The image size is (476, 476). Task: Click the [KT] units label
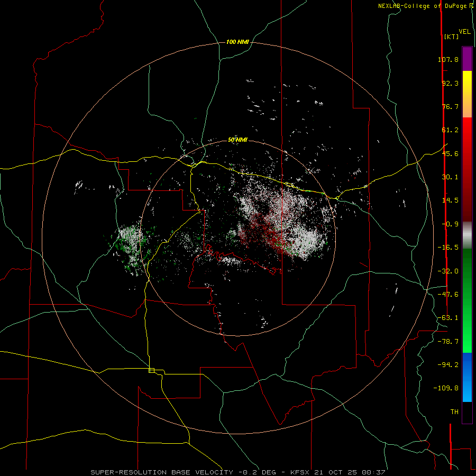click(451, 37)
